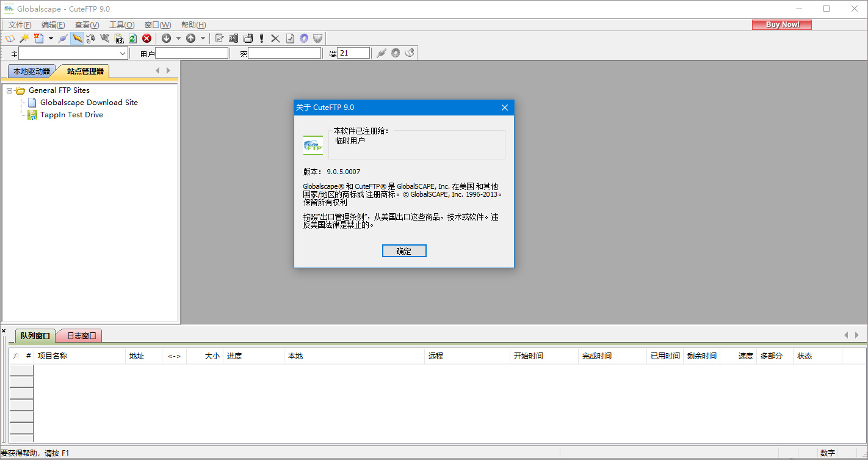The image size is (868, 460).
Task: Open the 编辑(E) menu
Action: tap(53, 25)
